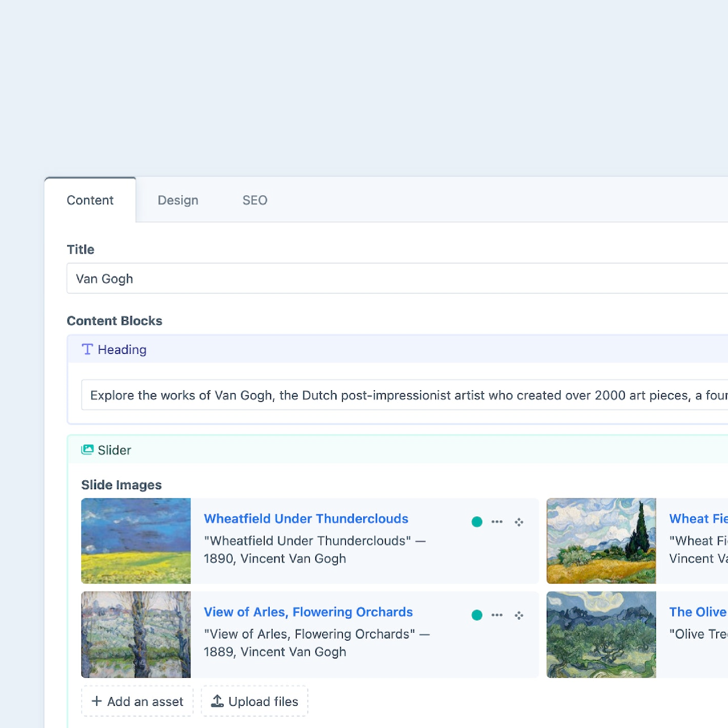Click the Slide Images label
Screen dimensions: 728x728
pyautogui.click(x=121, y=484)
